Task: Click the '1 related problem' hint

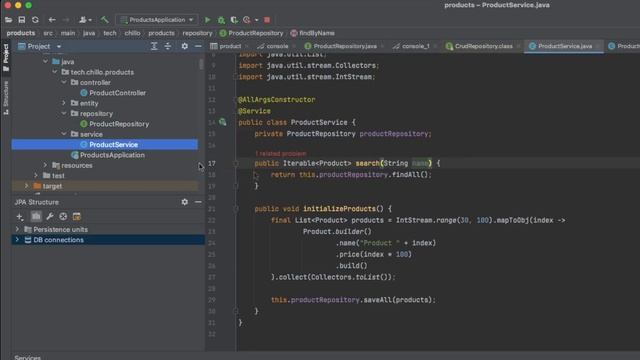Action: tap(280, 154)
